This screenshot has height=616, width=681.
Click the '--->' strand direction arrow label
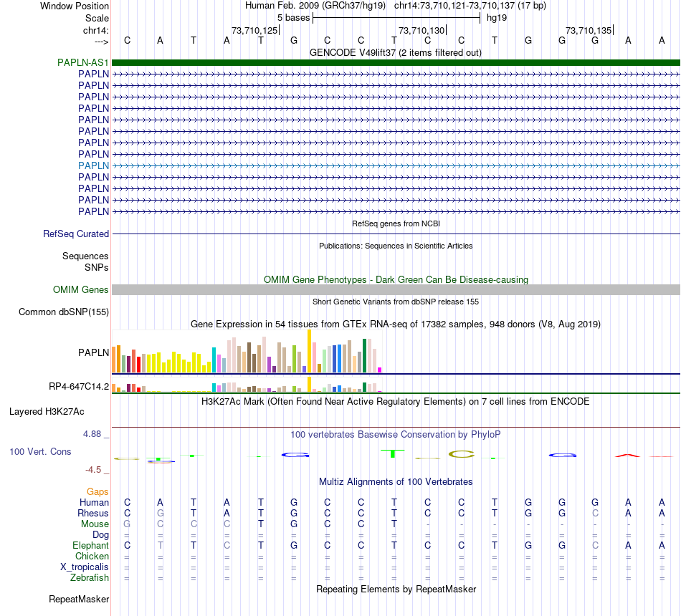click(101, 42)
